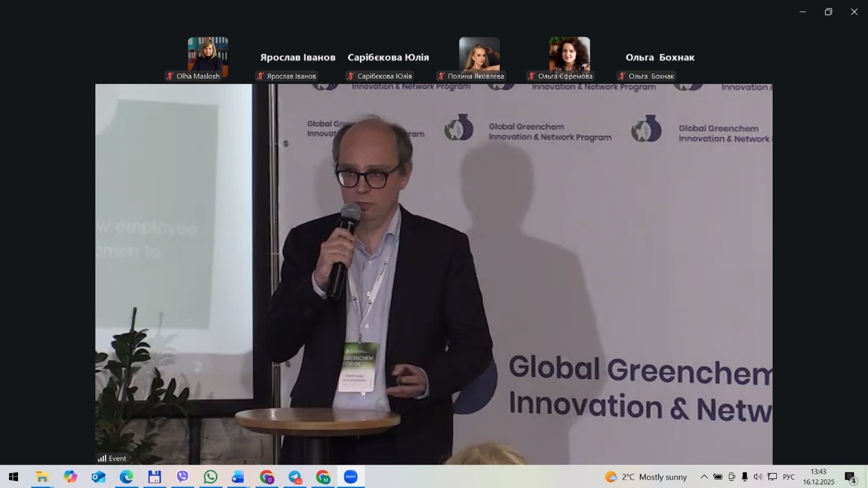This screenshot has width=868, height=488.
Task: Expand hidden system tray icons
Action: coord(704,477)
